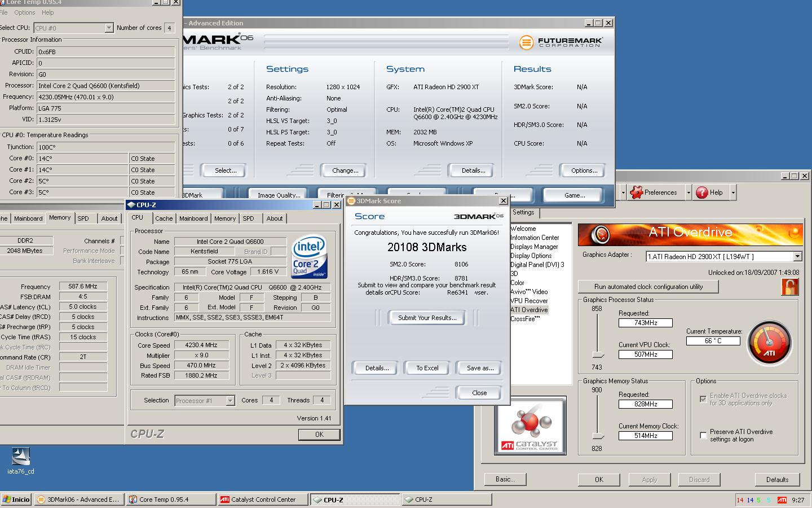Click the Core Temp 0.95.4 taskbar button
This screenshot has height=508, width=812.
[x=171, y=500]
